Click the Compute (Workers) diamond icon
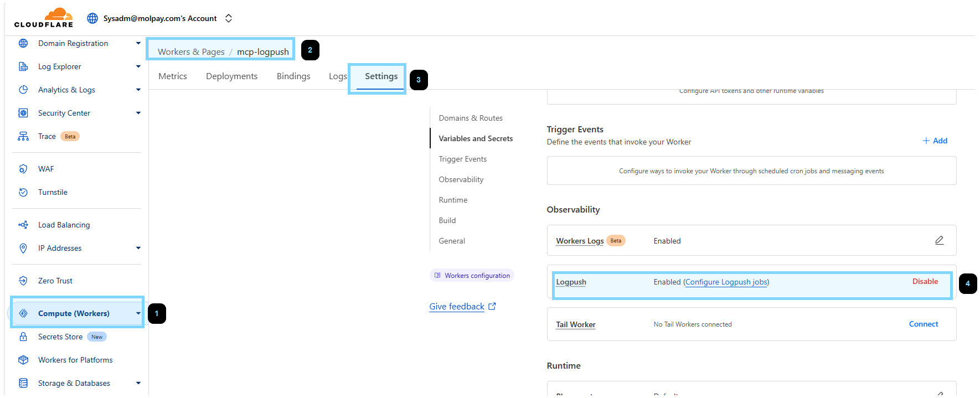The width and height of the screenshot is (980, 398). click(x=23, y=313)
